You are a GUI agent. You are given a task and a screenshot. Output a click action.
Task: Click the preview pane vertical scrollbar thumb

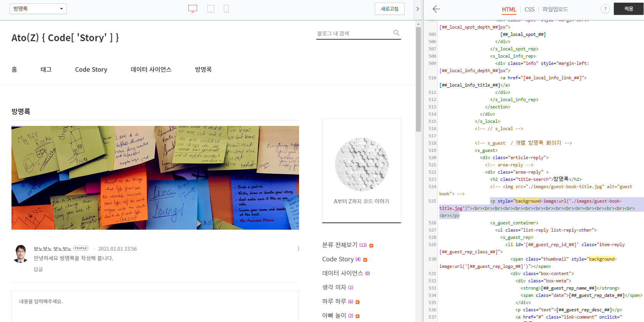[x=419, y=79]
